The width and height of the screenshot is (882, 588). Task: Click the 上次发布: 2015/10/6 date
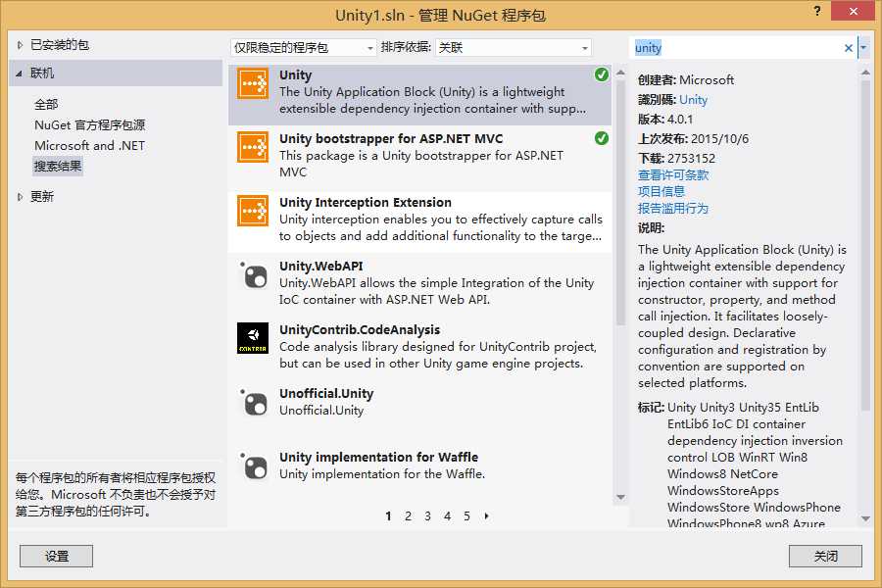693,139
